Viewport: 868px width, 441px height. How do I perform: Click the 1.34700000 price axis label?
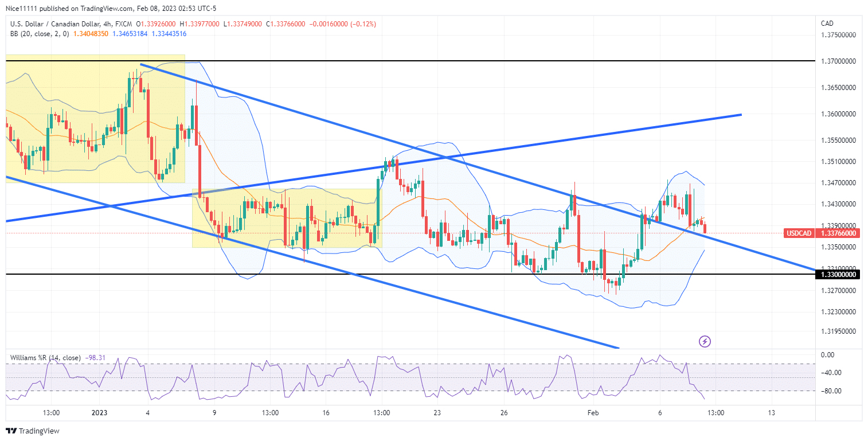pyautogui.click(x=838, y=183)
